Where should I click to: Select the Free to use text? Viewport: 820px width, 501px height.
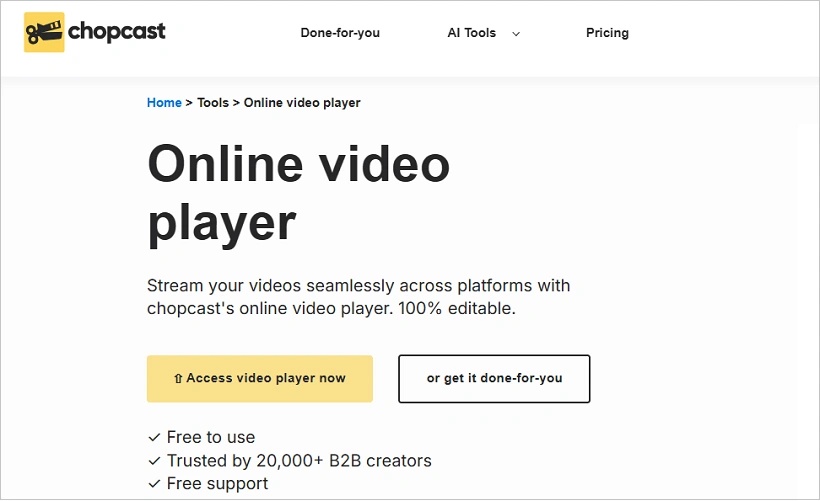click(211, 437)
